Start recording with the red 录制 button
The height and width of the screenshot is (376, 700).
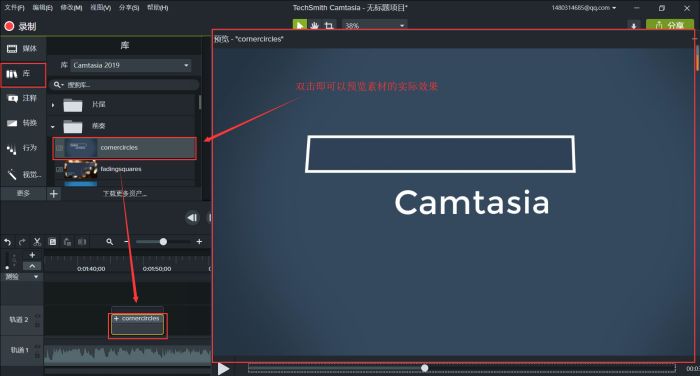point(21,26)
